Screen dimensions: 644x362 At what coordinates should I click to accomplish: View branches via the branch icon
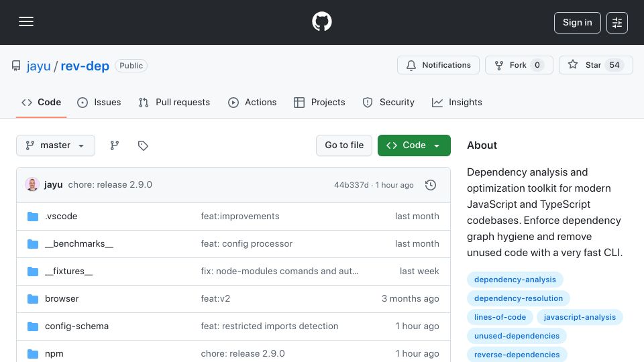point(115,145)
